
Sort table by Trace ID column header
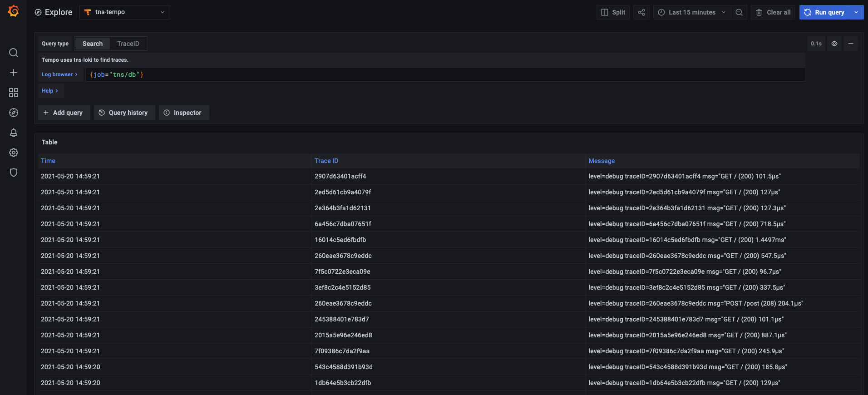[x=326, y=161]
